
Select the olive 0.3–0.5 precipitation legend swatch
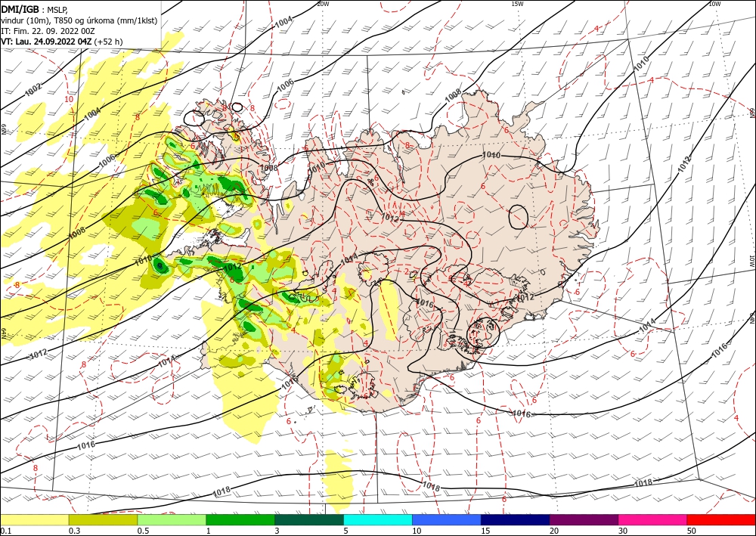[103, 519]
